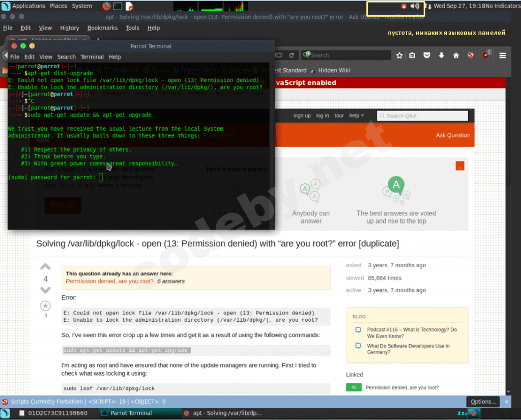This screenshot has width=521, height=420.
Task: Click 'viewed 85,884 times' text
Action: pyautogui.click(x=373, y=277)
